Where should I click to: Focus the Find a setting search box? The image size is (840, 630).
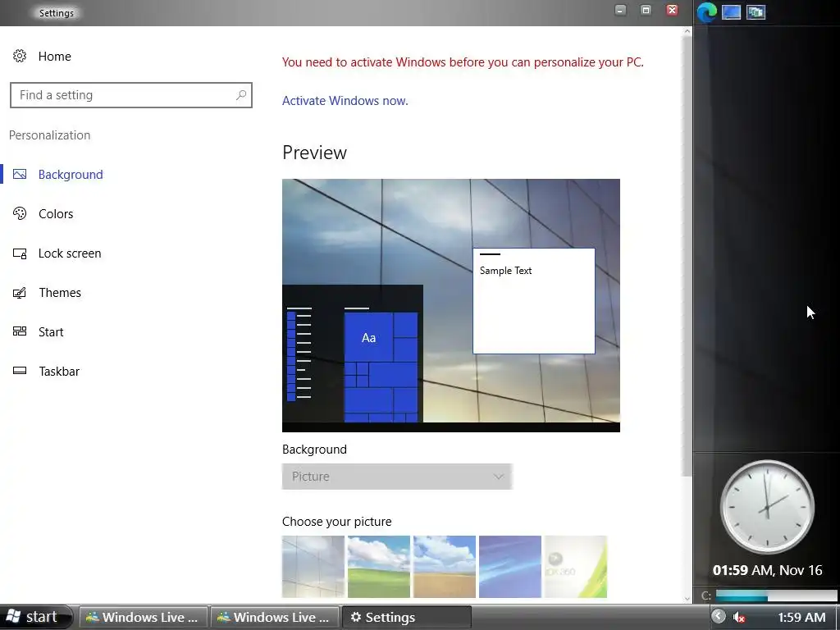pos(131,95)
